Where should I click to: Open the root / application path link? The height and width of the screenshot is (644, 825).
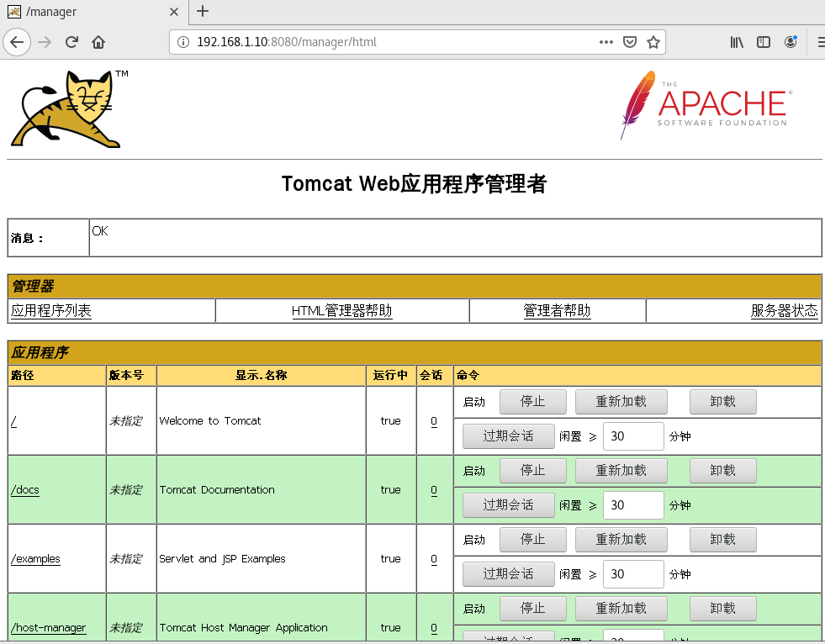tap(13, 421)
